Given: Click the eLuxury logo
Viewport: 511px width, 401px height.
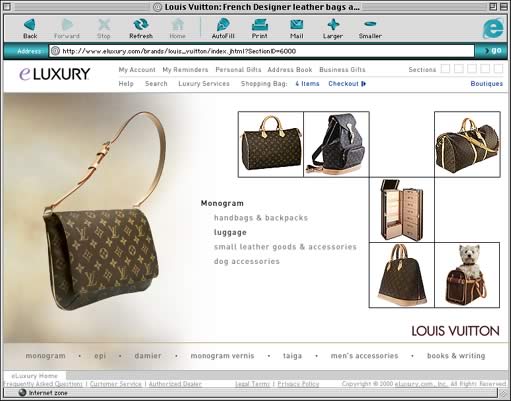Looking at the screenshot, I should 55,74.
